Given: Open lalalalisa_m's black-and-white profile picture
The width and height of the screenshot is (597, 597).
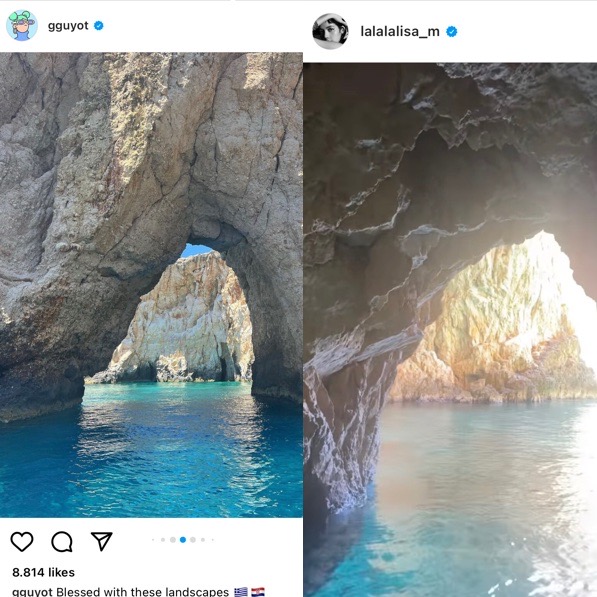Looking at the screenshot, I should click(330, 31).
